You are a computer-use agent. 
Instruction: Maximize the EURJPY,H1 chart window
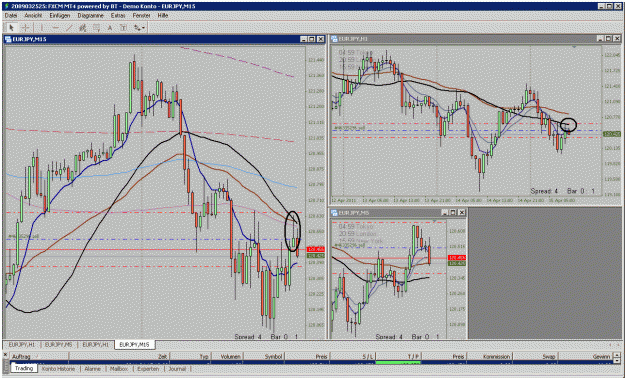(609, 39)
